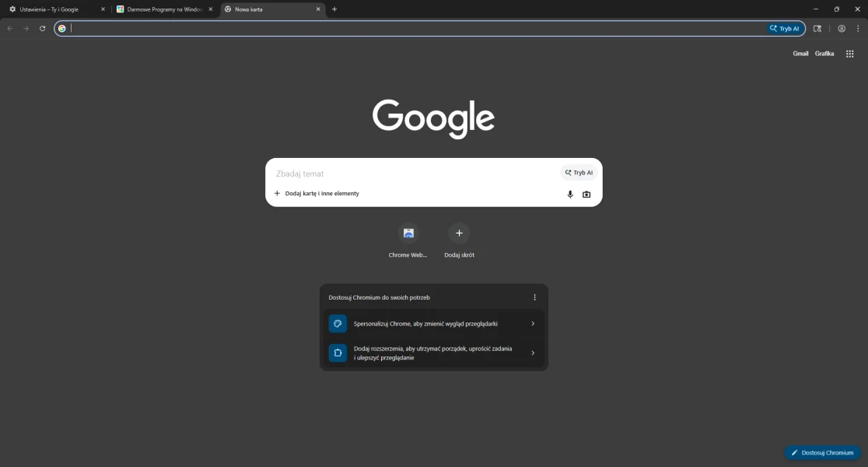The height and width of the screenshot is (467, 868).
Task: Add a shortcut with Dodaj skrót plus
Action: pyautogui.click(x=459, y=233)
